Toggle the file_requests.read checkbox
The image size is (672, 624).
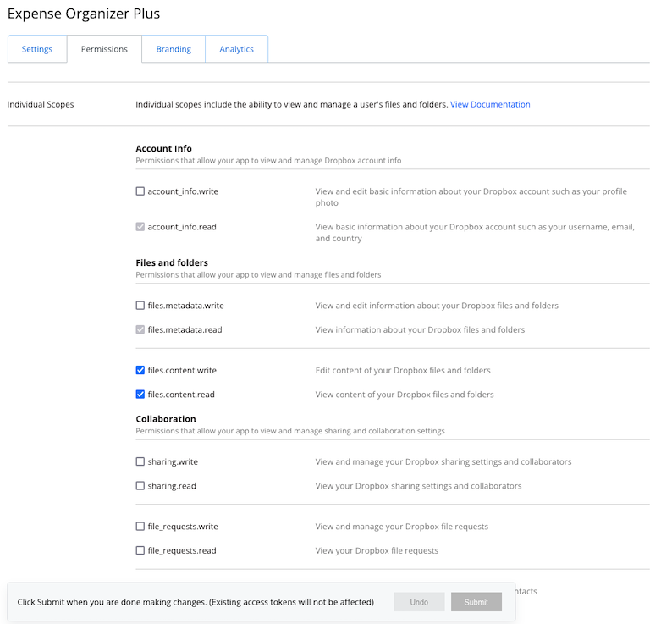point(140,550)
